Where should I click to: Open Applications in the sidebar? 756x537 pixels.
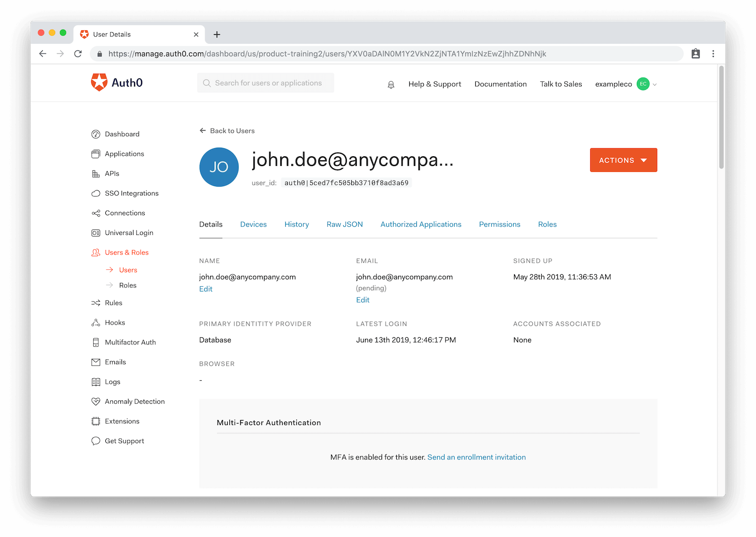(x=124, y=154)
